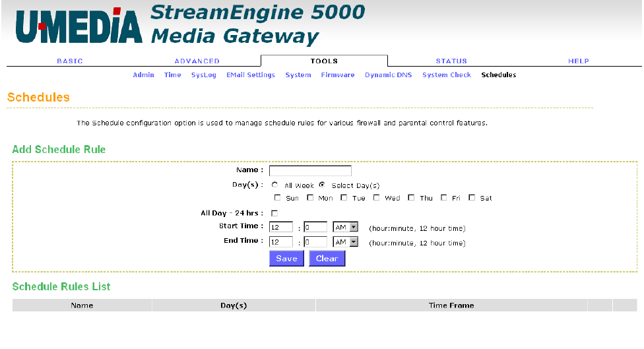Save the schedule rule

pos(286,258)
